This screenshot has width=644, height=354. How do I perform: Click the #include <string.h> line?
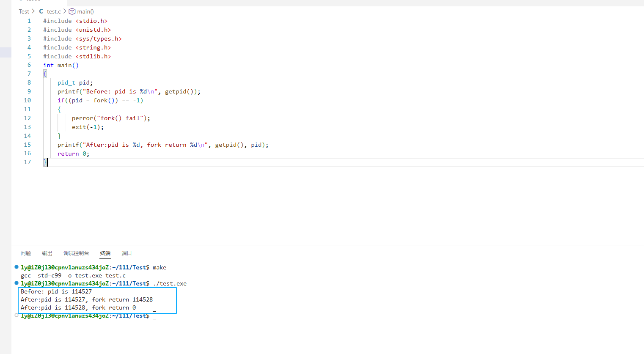click(77, 47)
